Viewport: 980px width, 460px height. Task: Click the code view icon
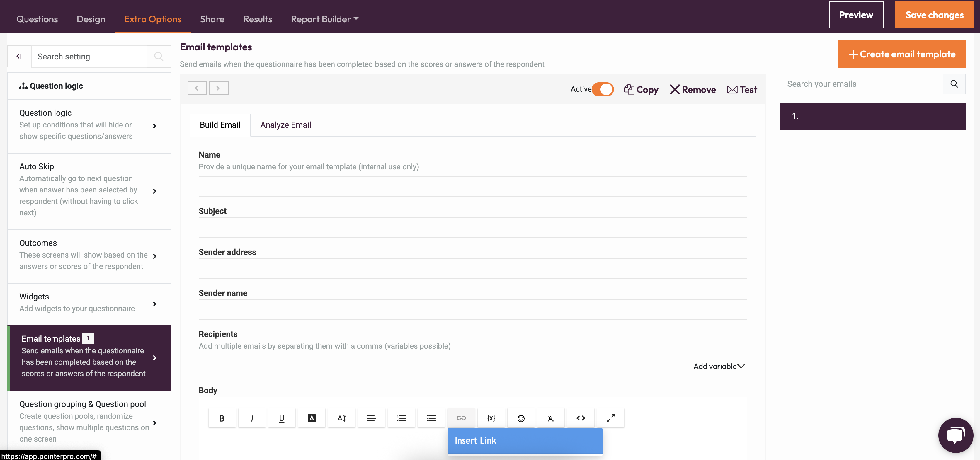click(x=581, y=418)
